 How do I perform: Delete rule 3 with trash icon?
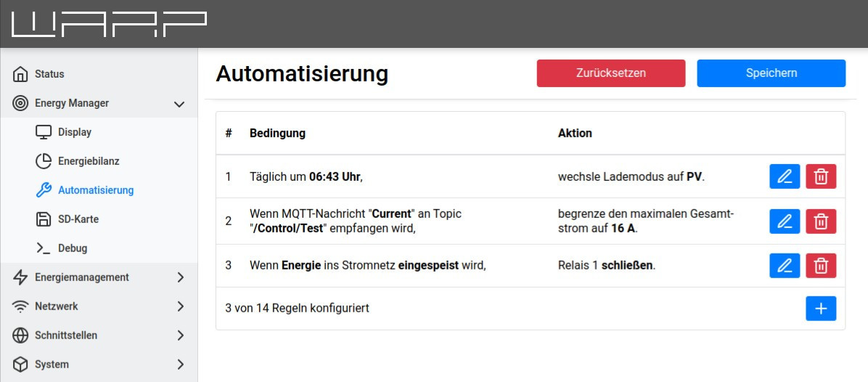(821, 266)
